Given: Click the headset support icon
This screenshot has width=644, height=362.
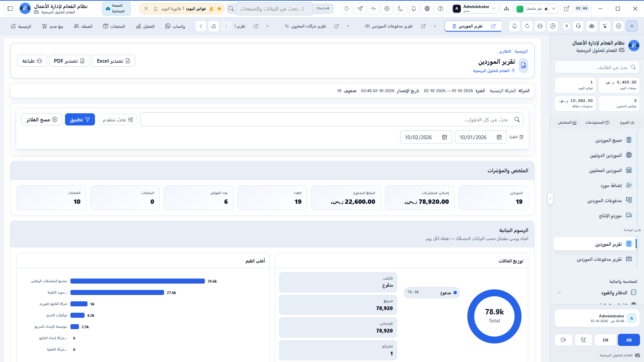Looking at the screenshot, I should 578,26.
